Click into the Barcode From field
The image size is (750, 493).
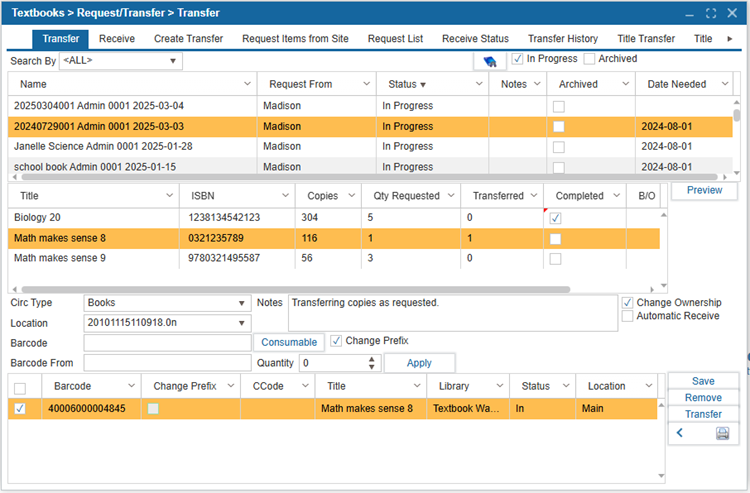167,363
